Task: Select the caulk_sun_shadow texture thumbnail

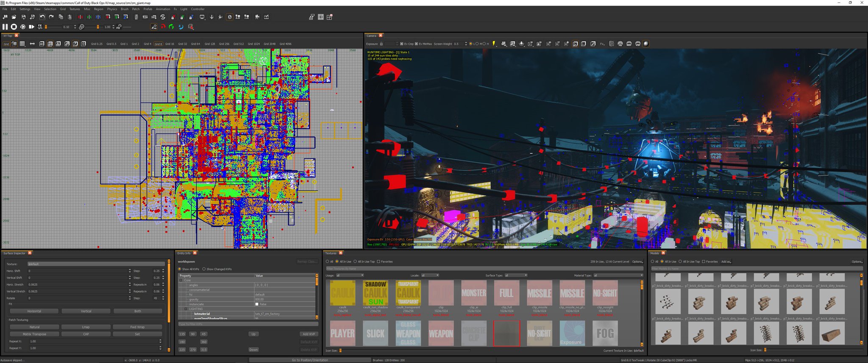Action: [x=376, y=293]
